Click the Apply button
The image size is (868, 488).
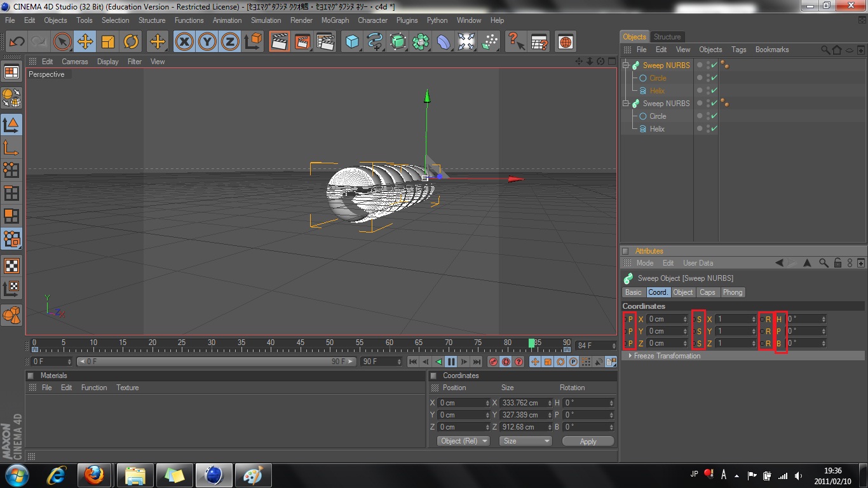[588, 441]
